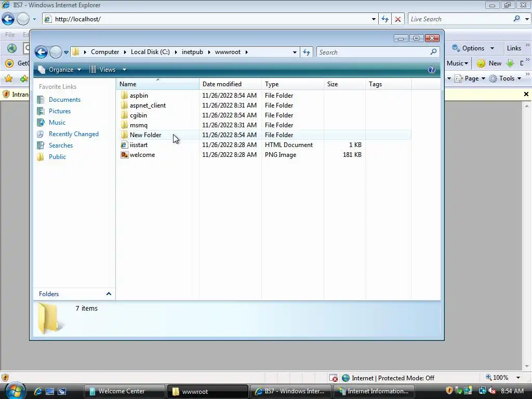Click IE refresh button
532x399 pixels.
click(385, 19)
